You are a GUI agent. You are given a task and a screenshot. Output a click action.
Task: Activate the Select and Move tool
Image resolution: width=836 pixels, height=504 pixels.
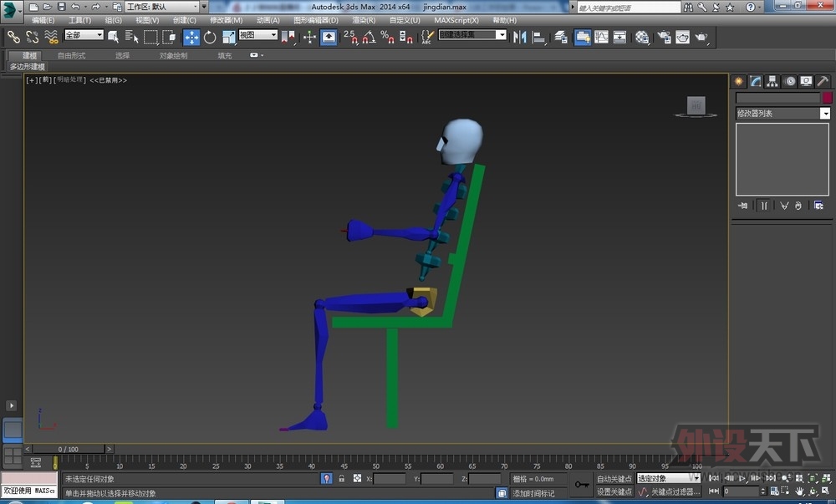click(191, 37)
